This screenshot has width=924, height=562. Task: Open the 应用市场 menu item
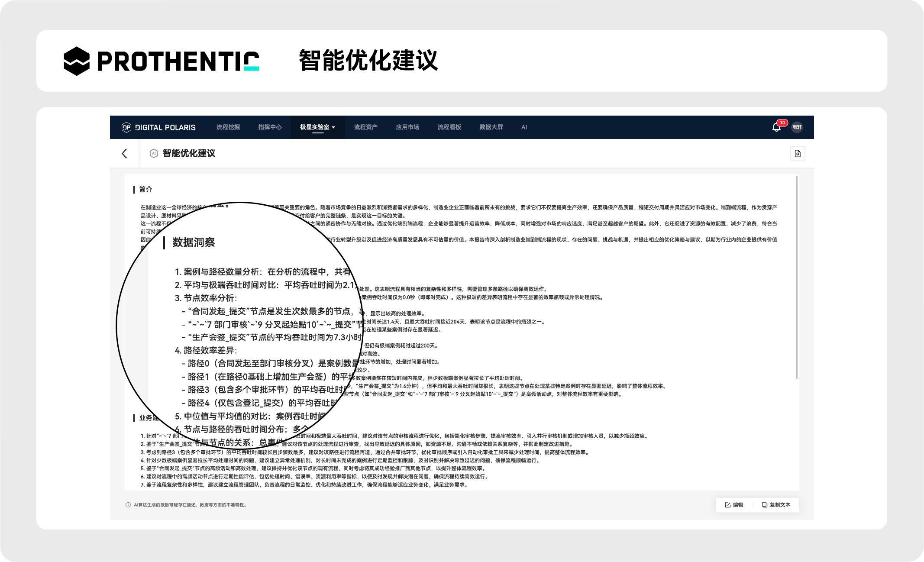point(407,127)
